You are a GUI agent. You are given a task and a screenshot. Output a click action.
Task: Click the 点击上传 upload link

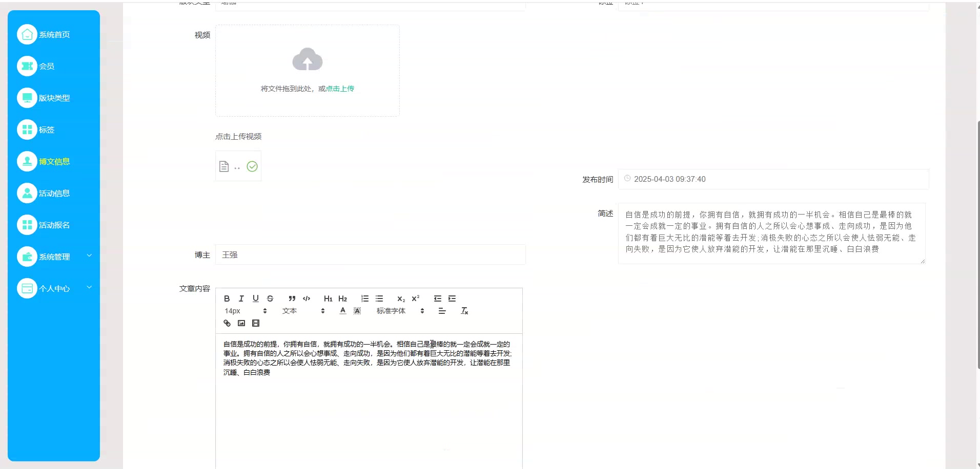pyautogui.click(x=340, y=88)
